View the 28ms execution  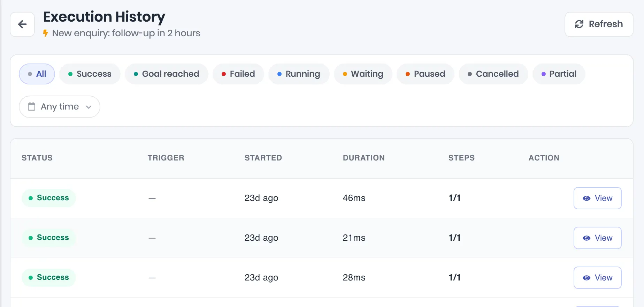pos(598,278)
